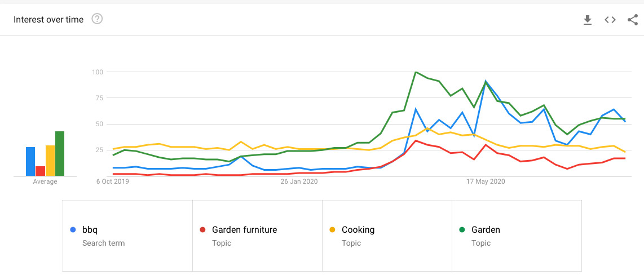
Task: Click the blue average bar
Action: coord(30,161)
